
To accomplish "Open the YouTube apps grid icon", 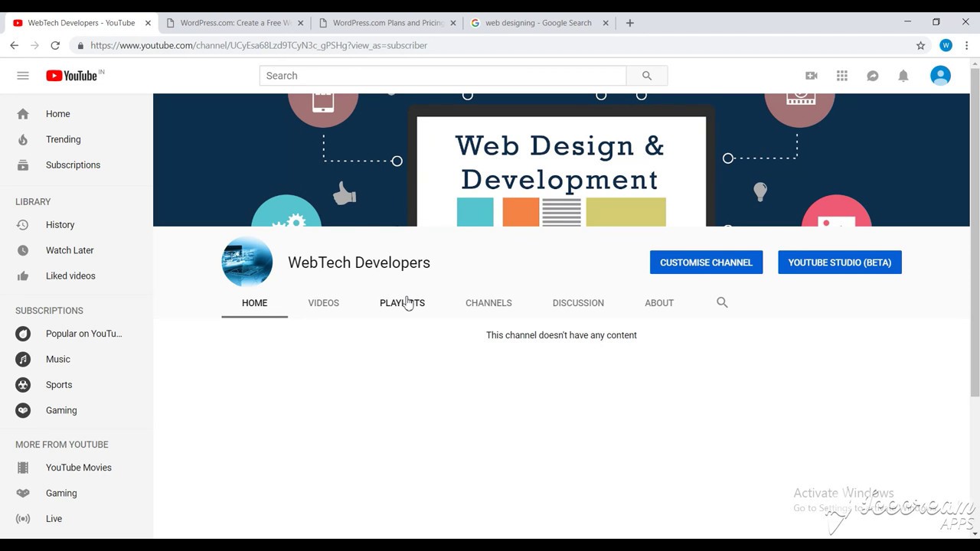I will [842, 76].
